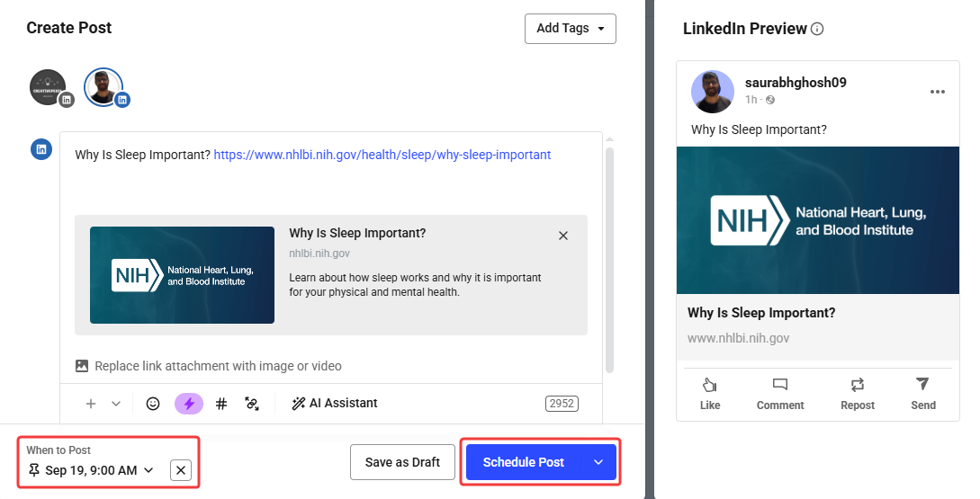The height and width of the screenshot is (499, 980).
Task: Open the Add Tags dropdown
Action: point(570,28)
